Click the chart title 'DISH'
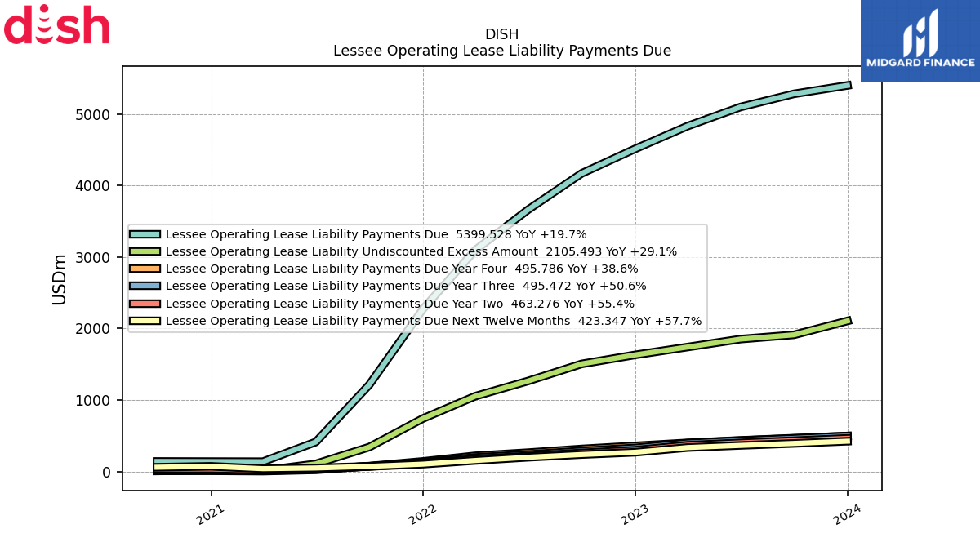 [x=501, y=34]
